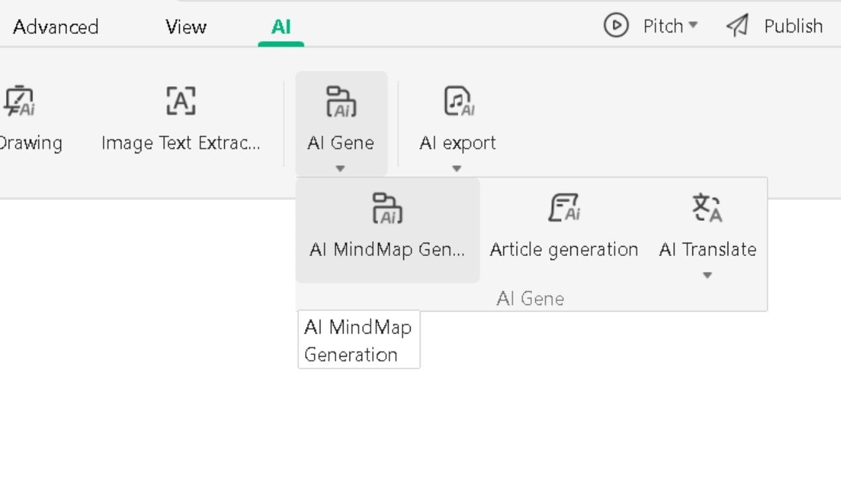This screenshot has width=841, height=504.
Task: Open the AI Drawing tool icon
Action: pyautogui.click(x=19, y=101)
